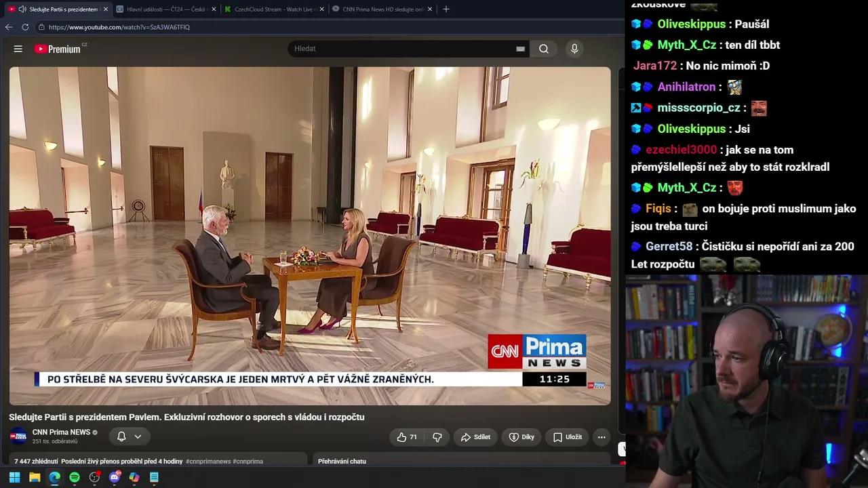Viewport: 868px width, 488px height.
Task: Close the Sledujte Partii YouTube tab
Action: pos(105,9)
